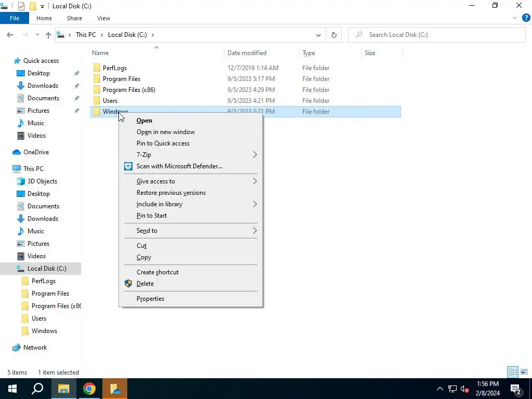Switch to Large icons view button
This screenshot has height=399, width=532.
[524, 372]
